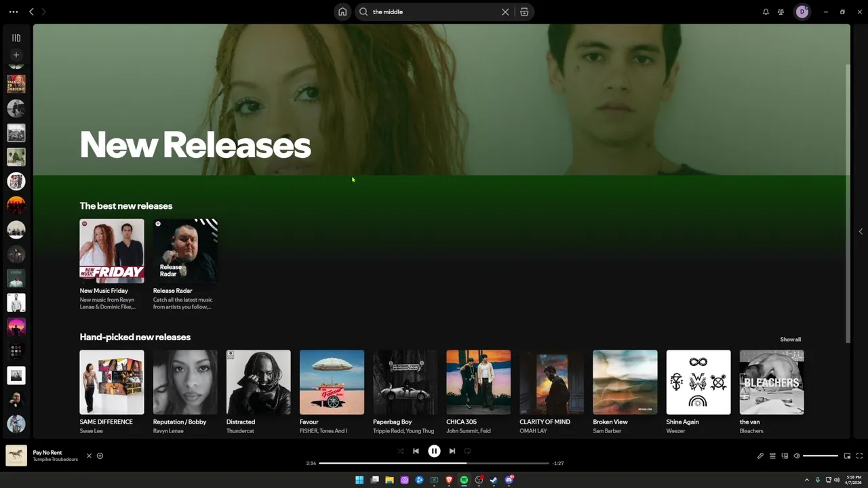
Task: Expand the Now Playing side panel
Action: point(861,231)
